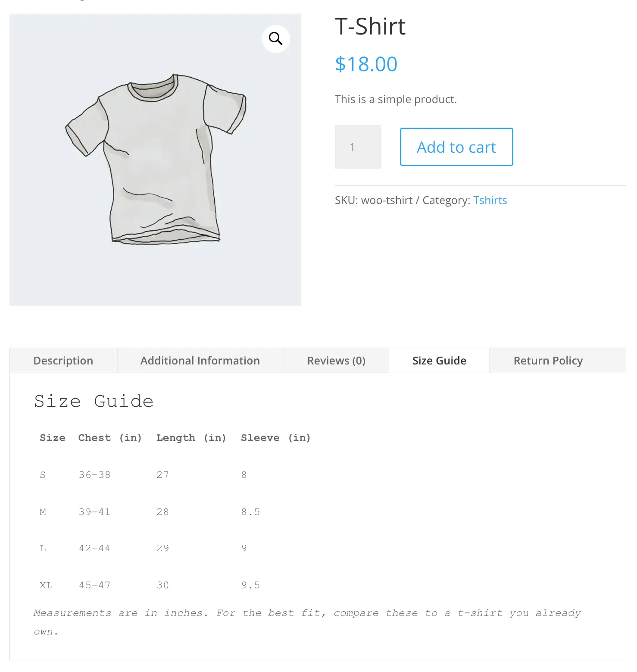This screenshot has width=637, height=672.
Task: Click the Size column header
Action: click(x=53, y=438)
